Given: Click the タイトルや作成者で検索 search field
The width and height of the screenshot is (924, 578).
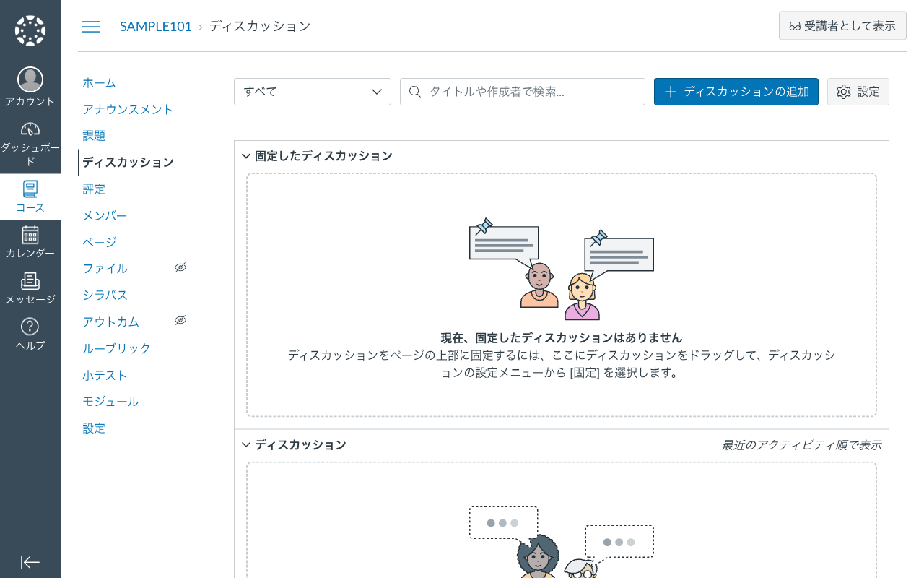Looking at the screenshot, I should point(522,92).
